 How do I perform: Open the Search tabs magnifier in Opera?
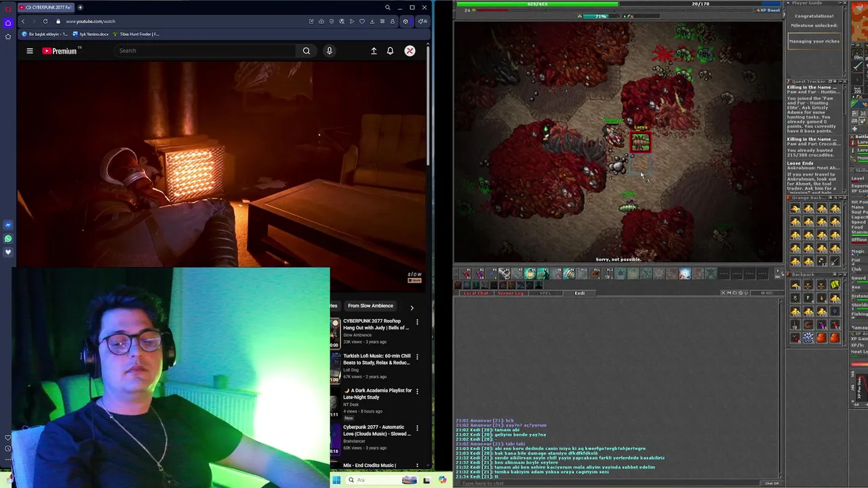tap(387, 7)
